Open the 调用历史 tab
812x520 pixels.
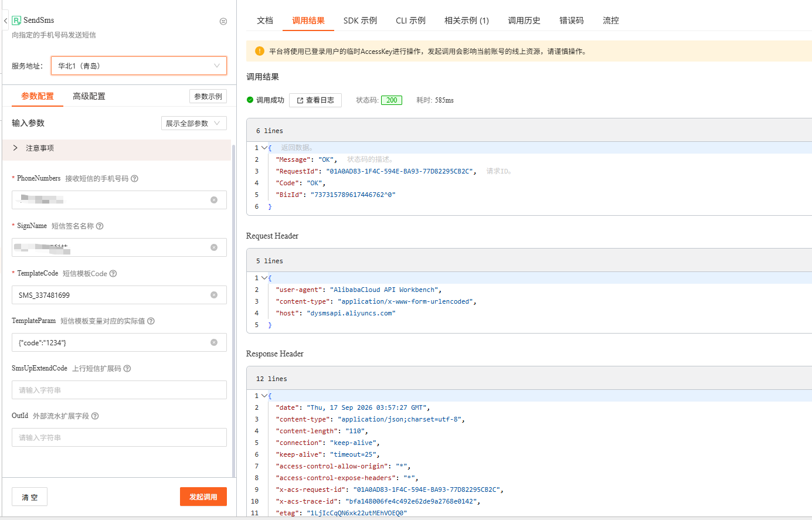(524, 21)
